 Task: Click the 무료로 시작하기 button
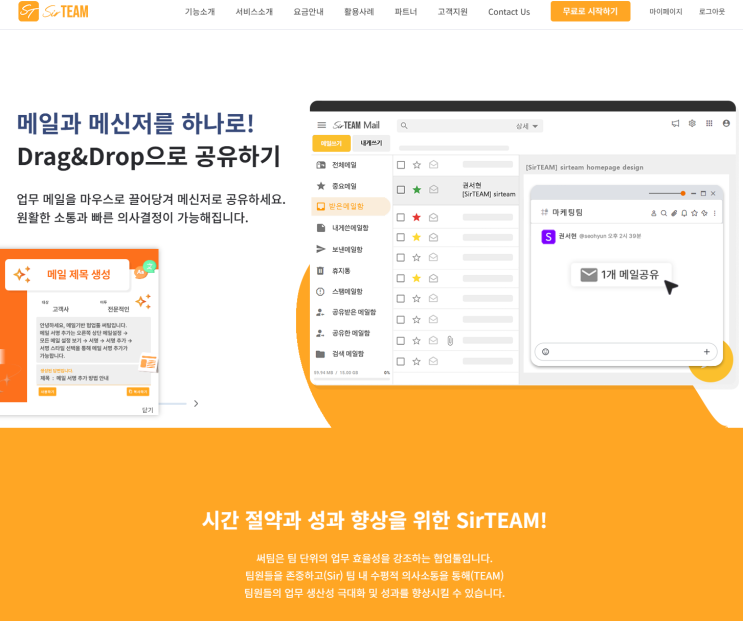click(590, 11)
